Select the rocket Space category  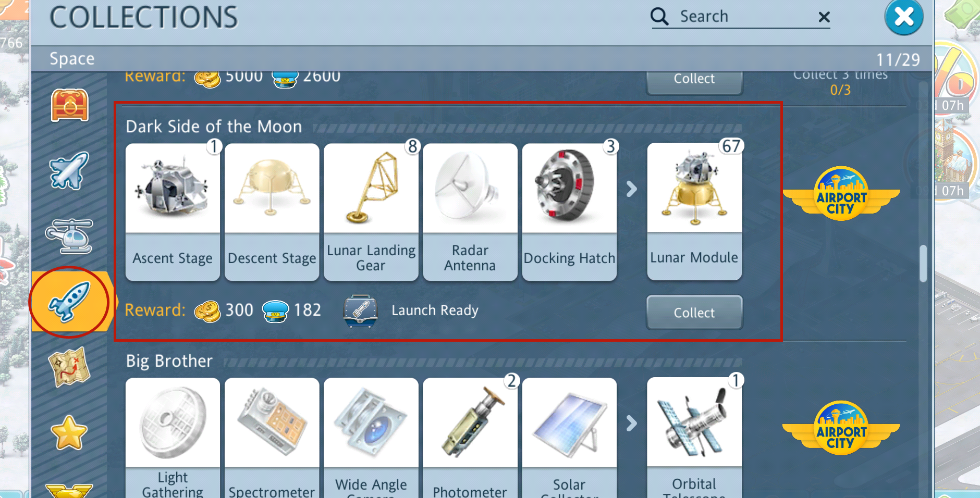tap(69, 302)
